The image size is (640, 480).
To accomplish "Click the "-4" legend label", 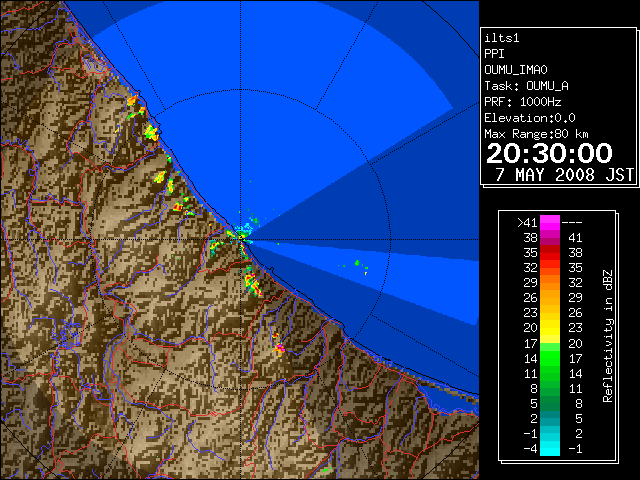I will [530, 449].
